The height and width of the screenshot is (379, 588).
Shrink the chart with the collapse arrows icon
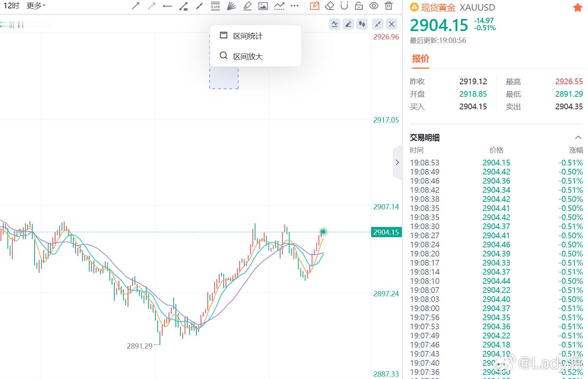(x=378, y=24)
